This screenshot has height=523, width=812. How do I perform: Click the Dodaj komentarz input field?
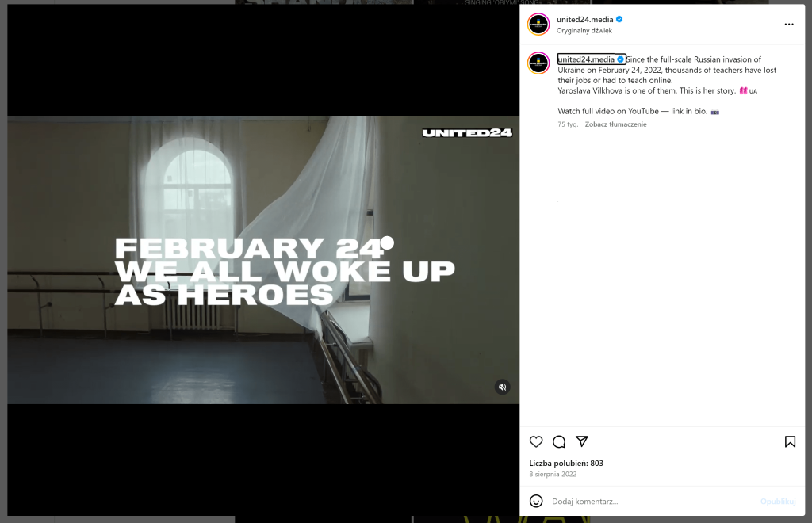tap(652, 502)
